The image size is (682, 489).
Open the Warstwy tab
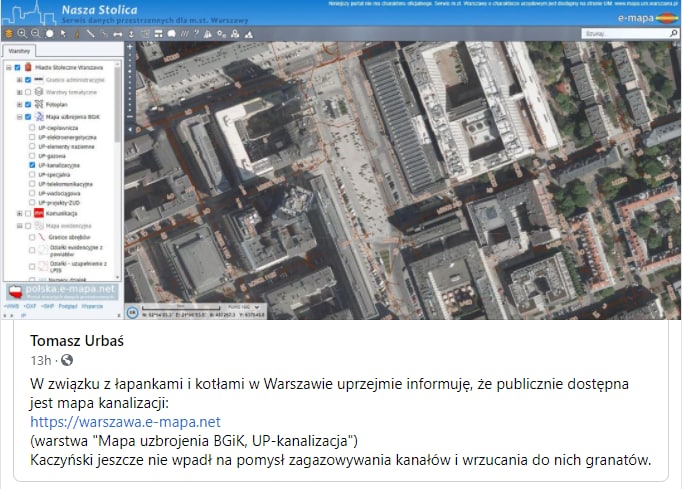(x=19, y=50)
